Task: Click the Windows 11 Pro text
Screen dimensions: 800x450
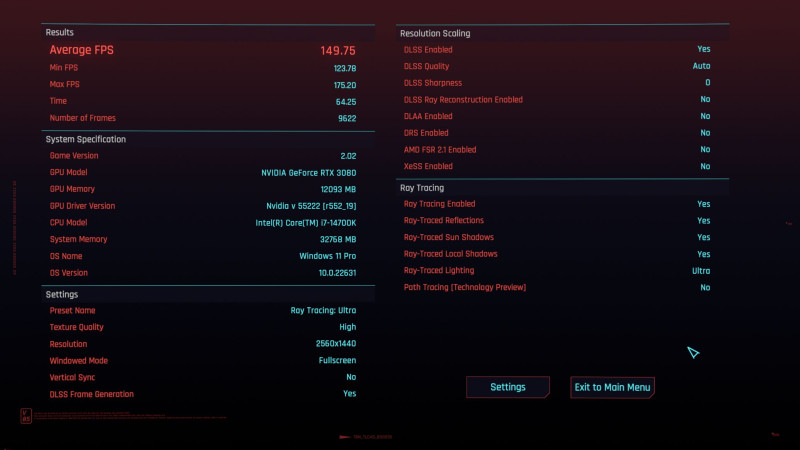Action: tap(328, 256)
